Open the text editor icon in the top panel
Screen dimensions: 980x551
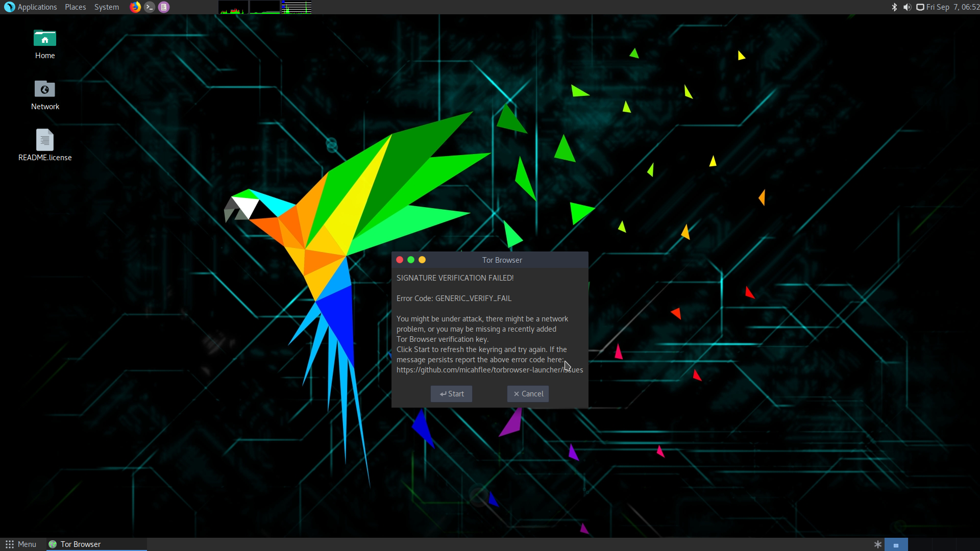(163, 7)
